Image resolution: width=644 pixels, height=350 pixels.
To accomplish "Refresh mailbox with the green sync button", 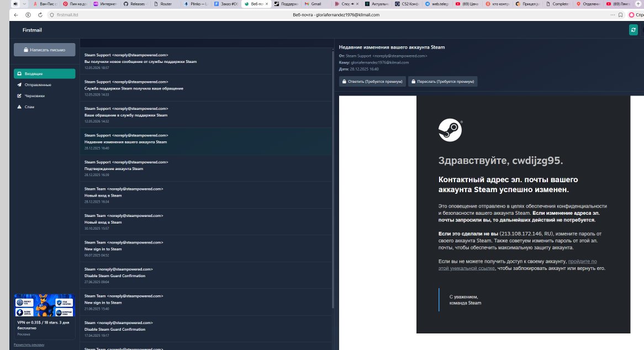I will (634, 30).
